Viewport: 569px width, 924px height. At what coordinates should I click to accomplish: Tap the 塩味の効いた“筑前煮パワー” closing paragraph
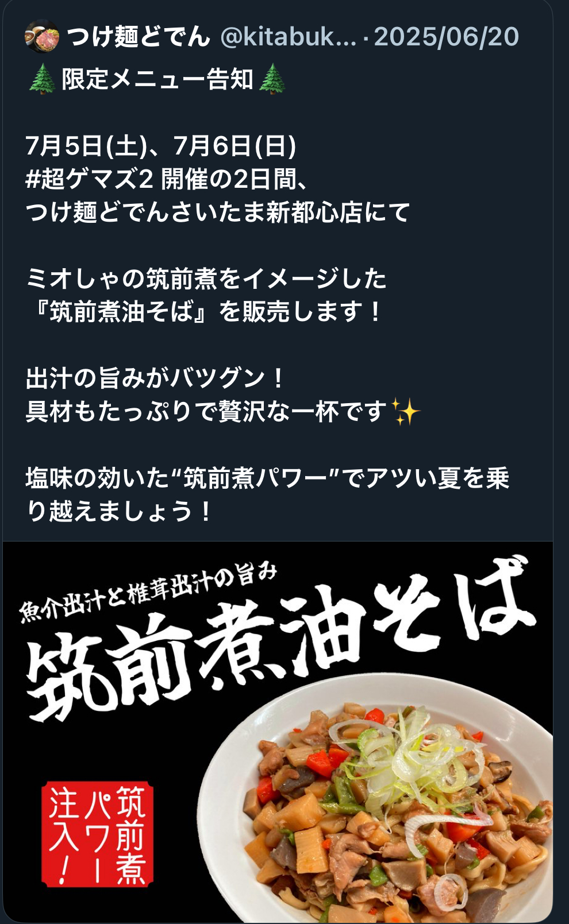[268, 494]
